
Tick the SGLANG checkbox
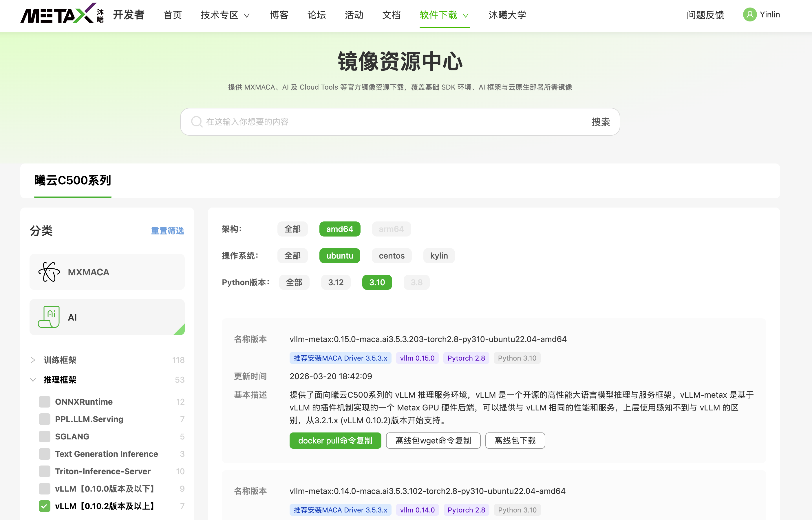45,437
